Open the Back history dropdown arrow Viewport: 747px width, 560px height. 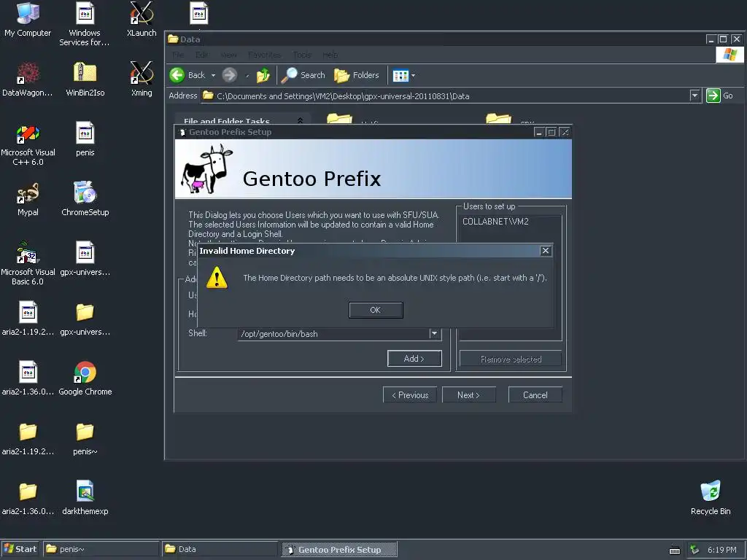pyautogui.click(x=213, y=75)
